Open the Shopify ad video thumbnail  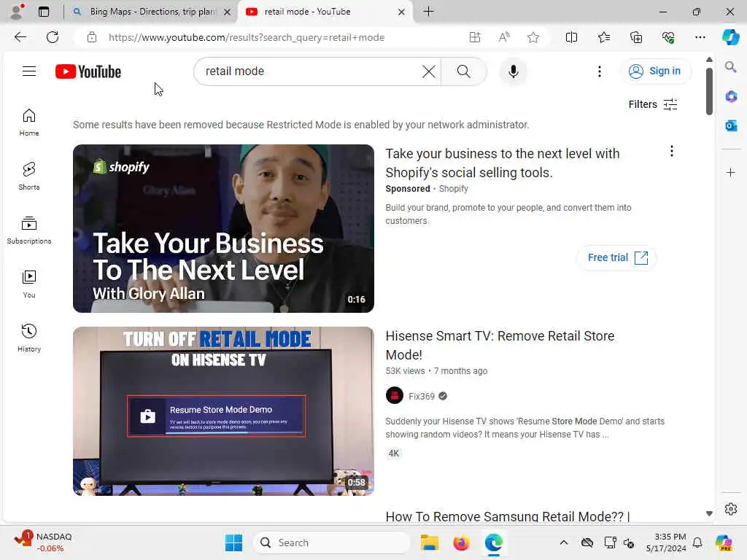[223, 228]
